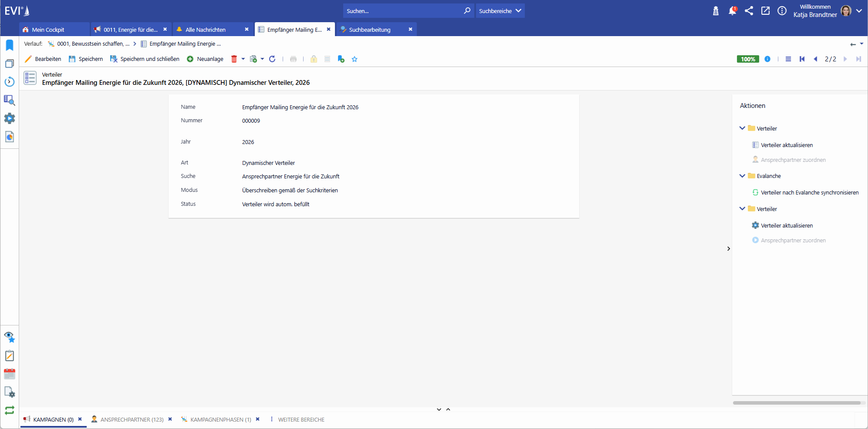This screenshot has width=868, height=429.
Task: Click the blue info icon beside 100%
Action: click(767, 59)
